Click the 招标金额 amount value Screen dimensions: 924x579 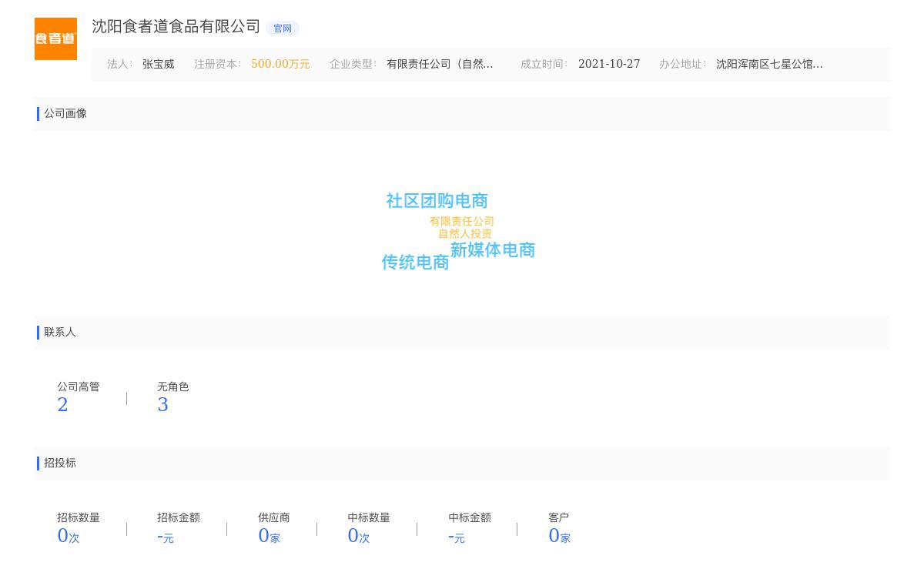[x=165, y=537]
